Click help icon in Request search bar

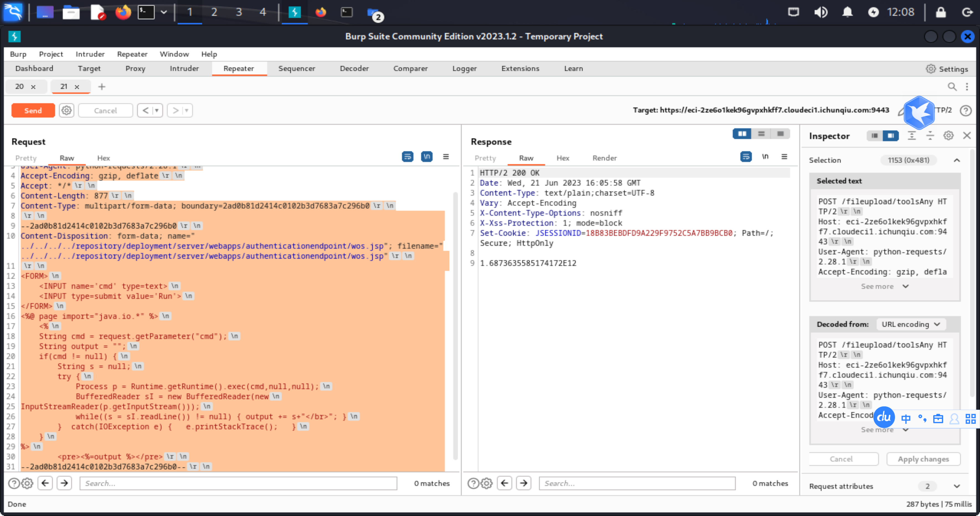pyautogui.click(x=14, y=483)
